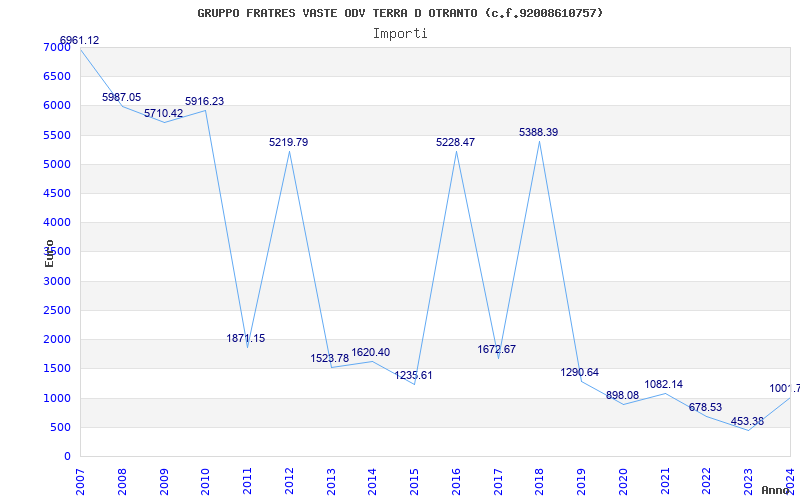This screenshot has width=800, height=500.
Task: Click the 2012 x-axis year label
Action: coord(289,482)
